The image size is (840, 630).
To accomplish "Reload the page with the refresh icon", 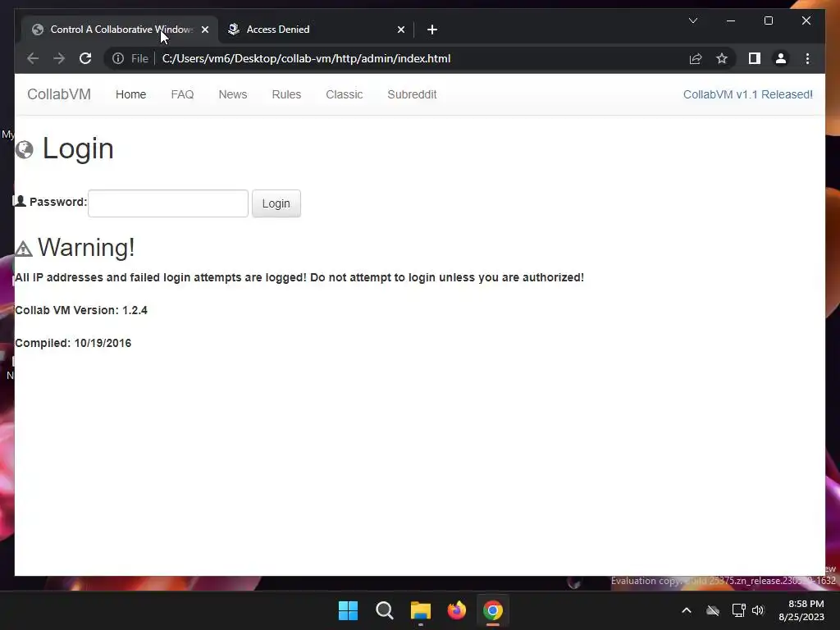I will 85,58.
